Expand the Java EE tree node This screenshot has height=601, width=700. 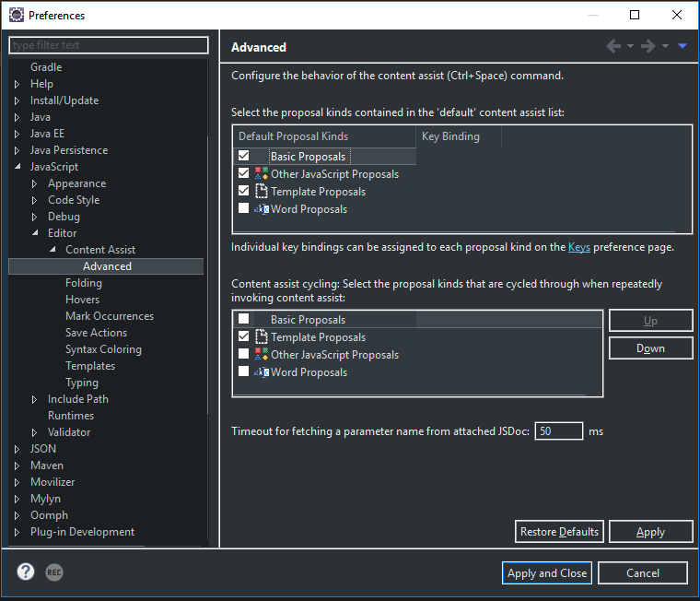[17, 134]
